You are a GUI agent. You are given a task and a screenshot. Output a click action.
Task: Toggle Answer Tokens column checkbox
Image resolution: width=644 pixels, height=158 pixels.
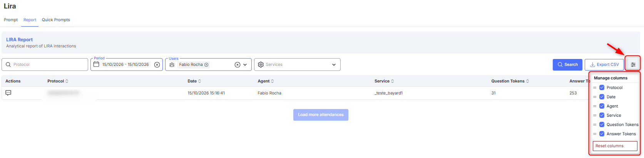pyautogui.click(x=602, y=134)
